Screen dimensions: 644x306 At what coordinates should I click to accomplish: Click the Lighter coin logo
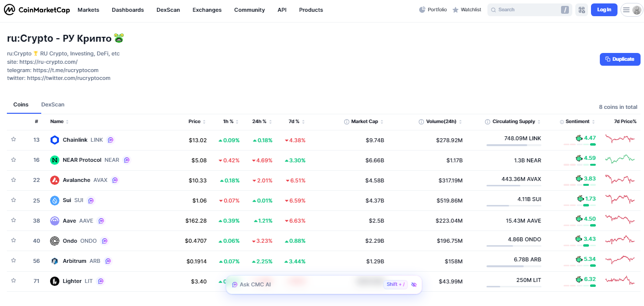coord(55,281)
